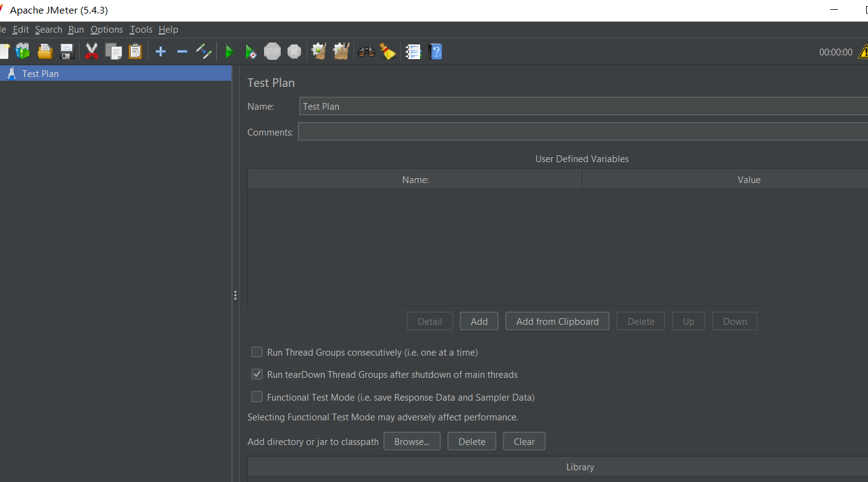The image size is (868, 482).
Task: Uncheck Run tearDown Thread Groups checkbox
Action: pos(257,374)
